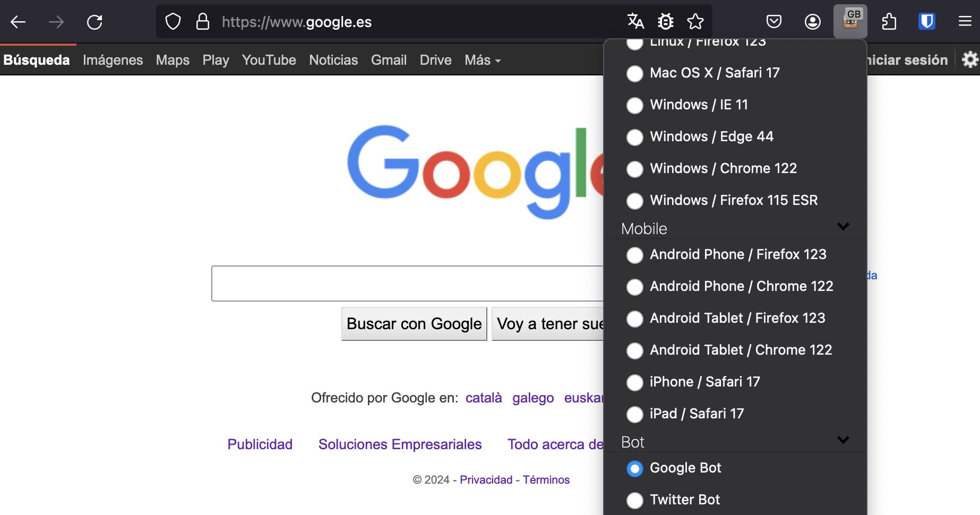This screenshot has width=980, height=515.
Task: Open Imágenes in Google top bar
Action: [x=113, y=60]
